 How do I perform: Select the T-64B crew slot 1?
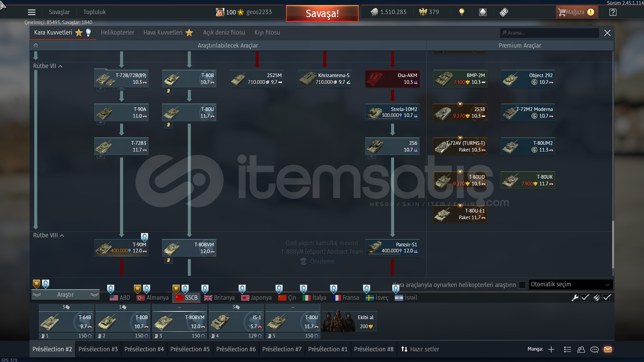(x=66, y=322)
